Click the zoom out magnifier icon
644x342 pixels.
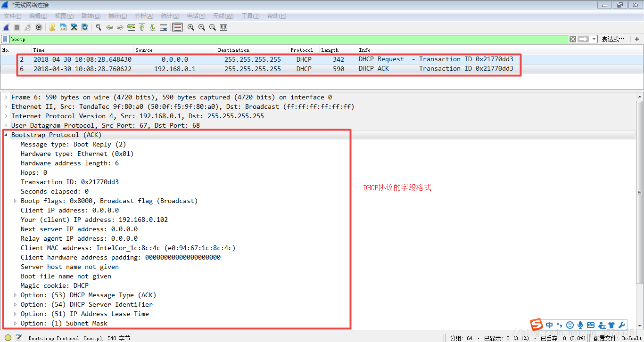tap(202, 27)
